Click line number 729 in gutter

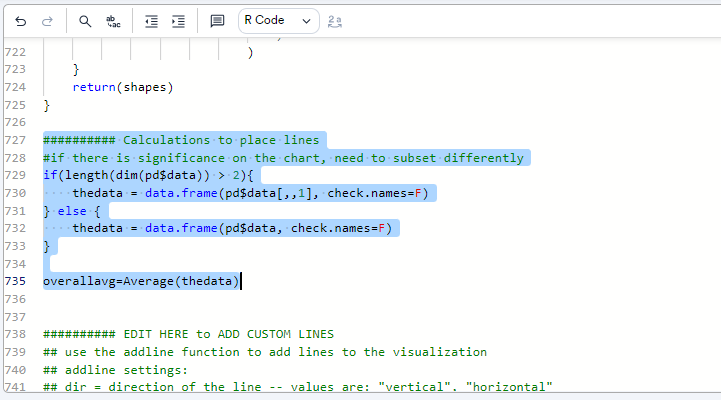pos(15,175)
